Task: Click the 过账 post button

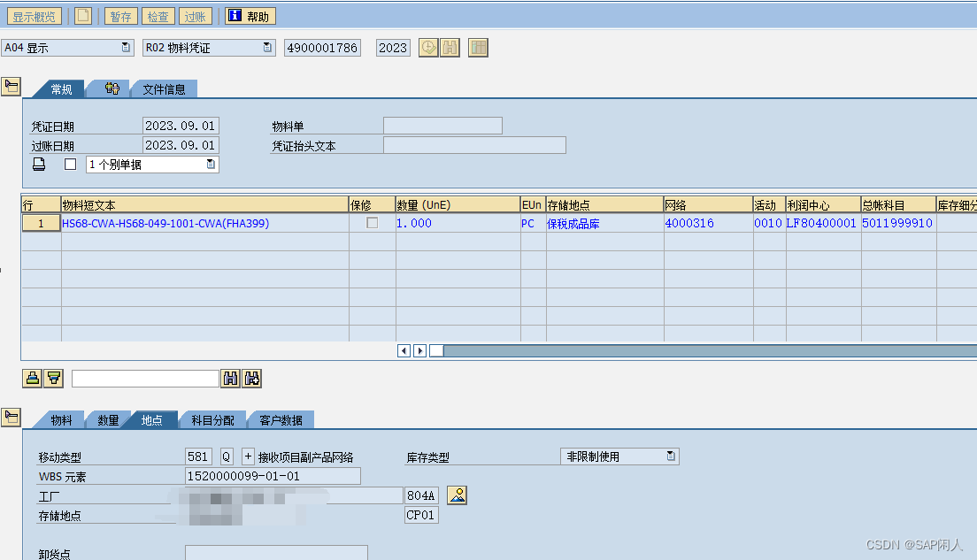Action: (195, 16)
